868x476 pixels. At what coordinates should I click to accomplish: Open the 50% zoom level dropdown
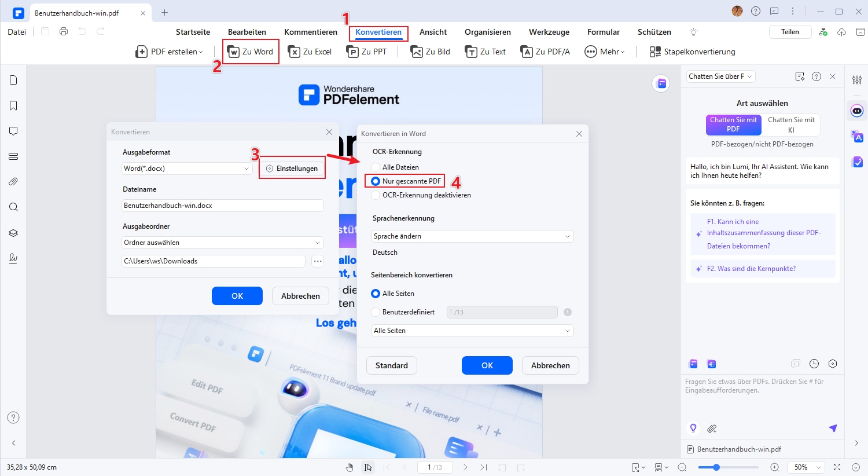(x=807, y=467)
